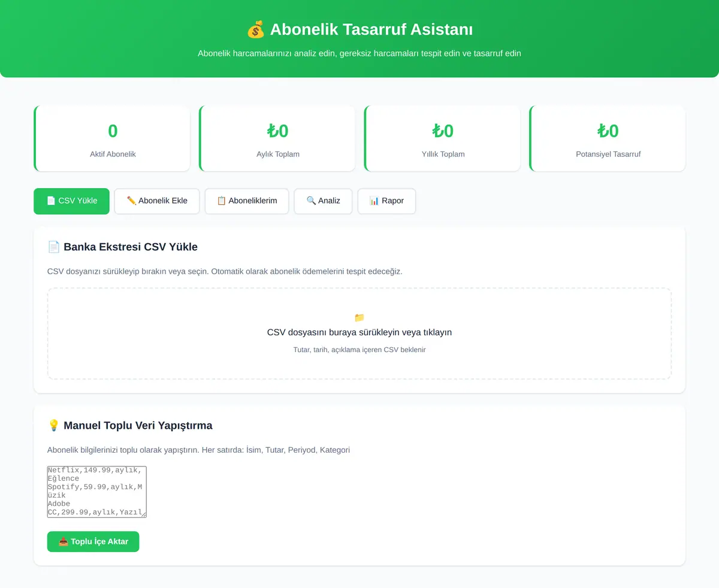Click the Toplu İçe Aktar button

tap(93, 542)
